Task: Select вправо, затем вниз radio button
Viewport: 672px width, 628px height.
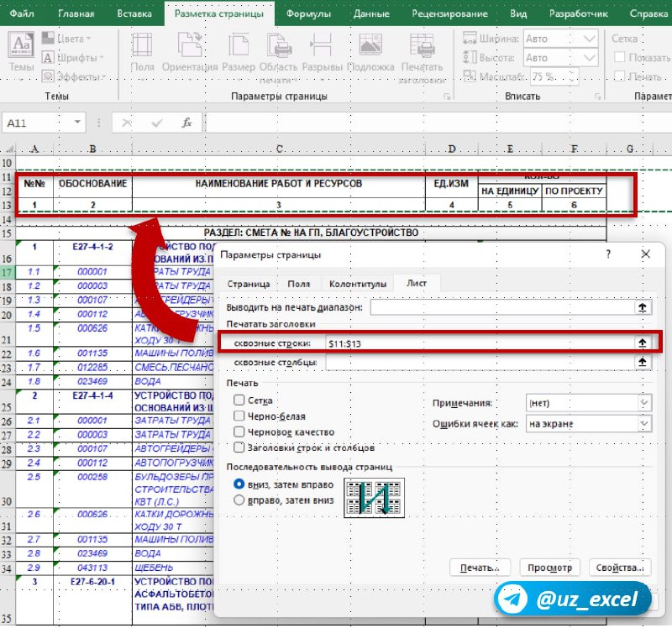Action: [x=239, y=500]
